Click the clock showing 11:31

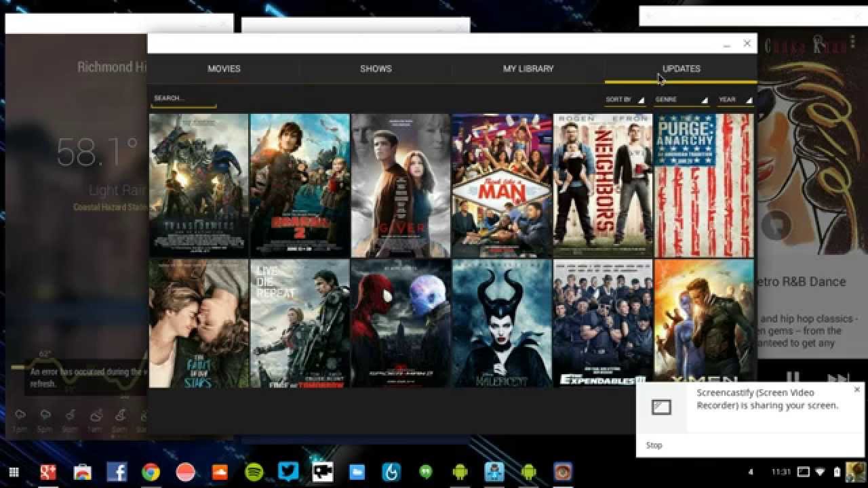[x=781, y=472]
